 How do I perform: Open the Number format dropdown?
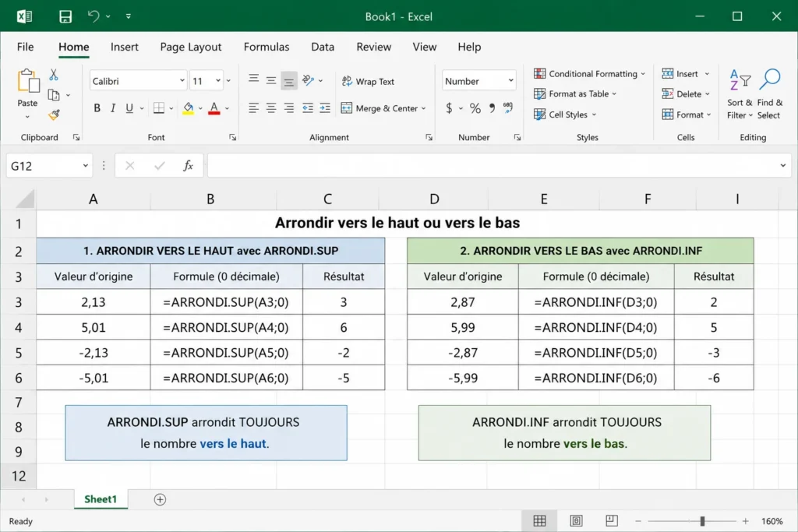pos(510,81)
